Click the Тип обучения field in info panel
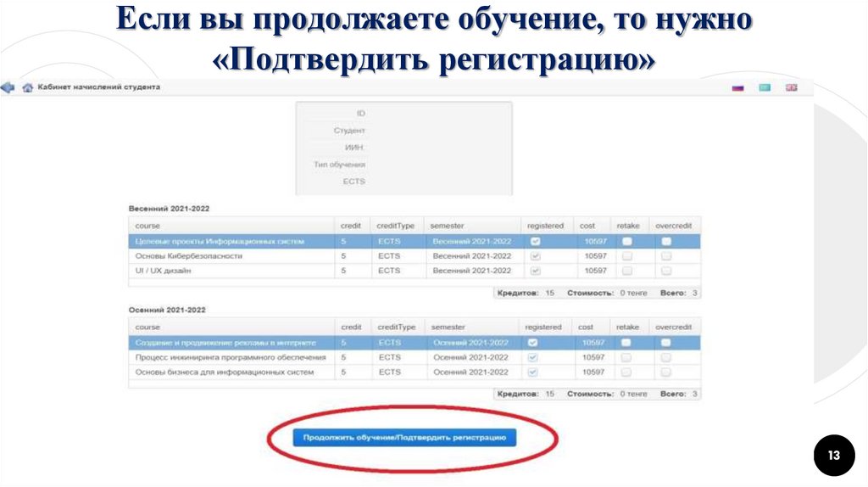Image resolution: width=868 pixels, height=487 pixels. 339,165
